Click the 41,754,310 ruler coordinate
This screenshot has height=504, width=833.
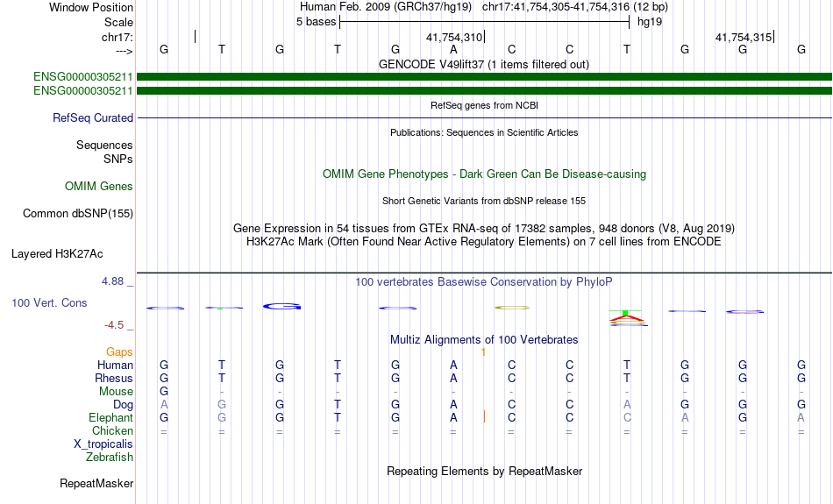tap(454, 37)
